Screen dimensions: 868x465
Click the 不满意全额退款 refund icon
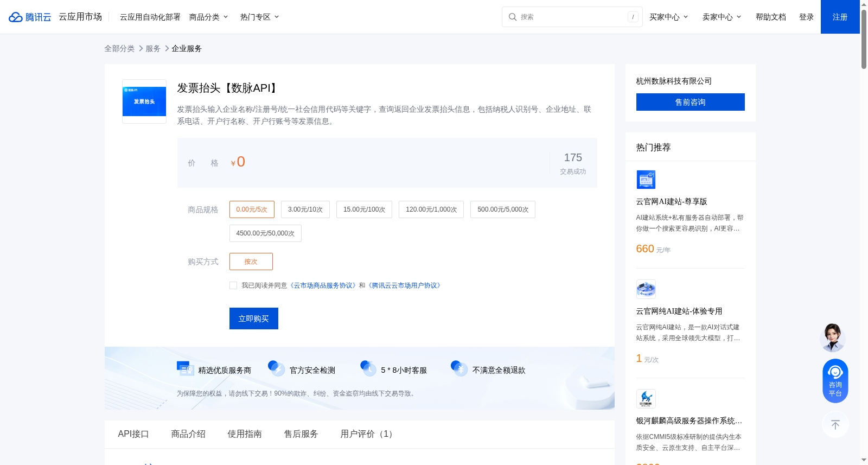tap(459, 368)
